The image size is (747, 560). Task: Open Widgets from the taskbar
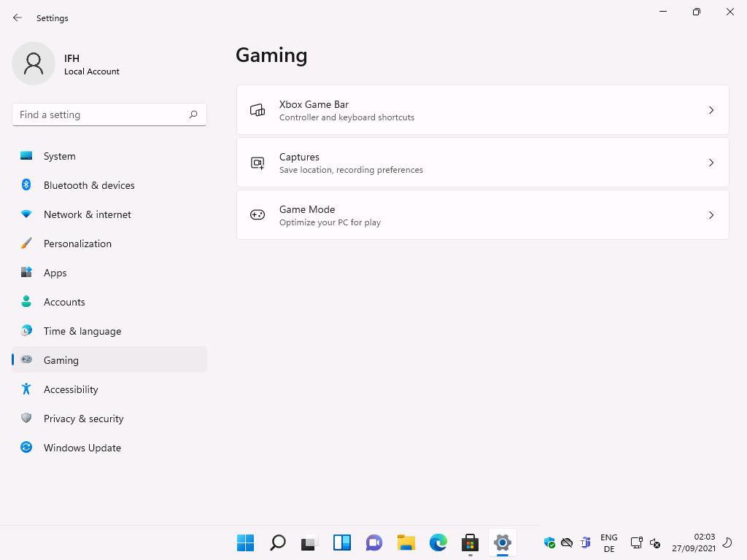tap(342, 542)
